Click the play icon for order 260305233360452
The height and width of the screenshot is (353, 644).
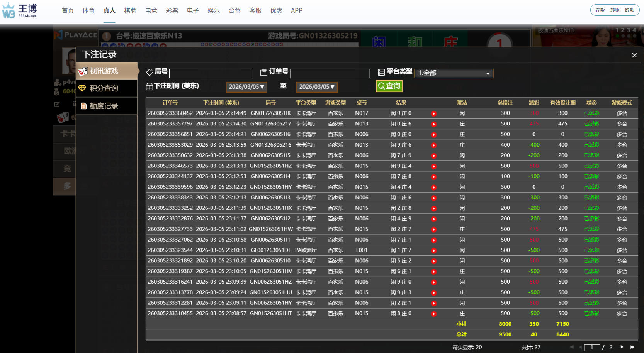(x=434, y=114)
